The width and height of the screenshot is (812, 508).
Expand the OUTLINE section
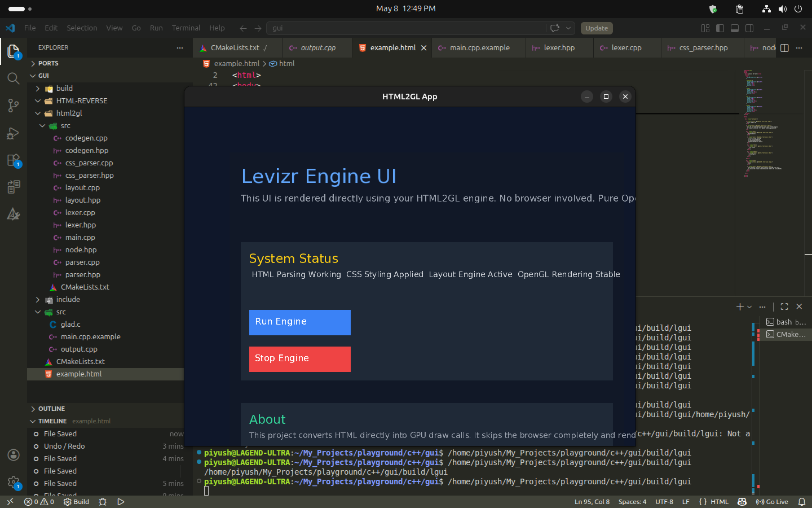tap(105, 409)
